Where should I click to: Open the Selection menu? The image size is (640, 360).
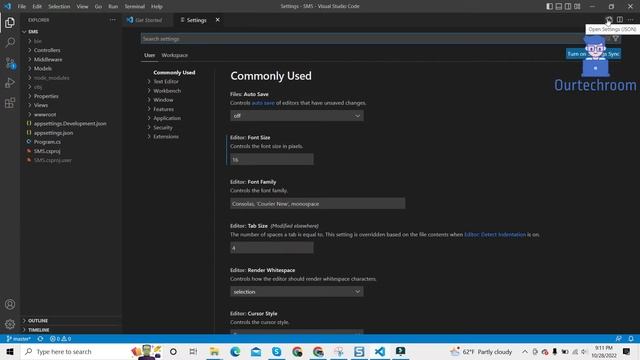point(59,7)
